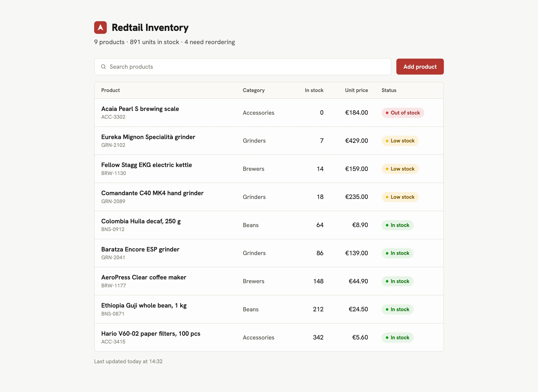Click SKU GRN-2041
The height and width of the screenshot is (392, 538).
(x=113, y=258)
